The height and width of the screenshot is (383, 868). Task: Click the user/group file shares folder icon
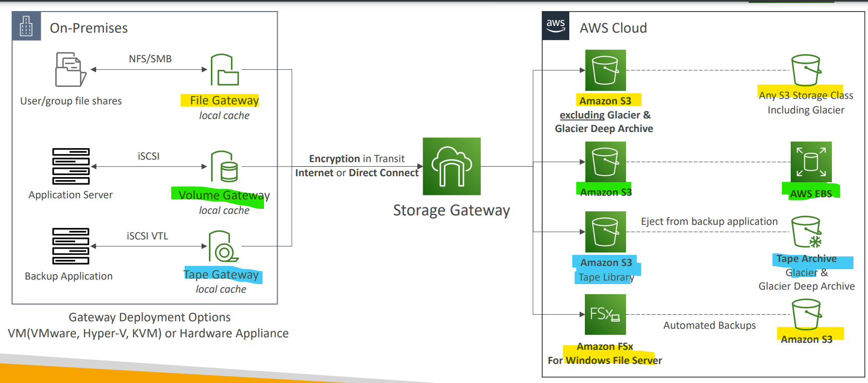coord(70,69)
